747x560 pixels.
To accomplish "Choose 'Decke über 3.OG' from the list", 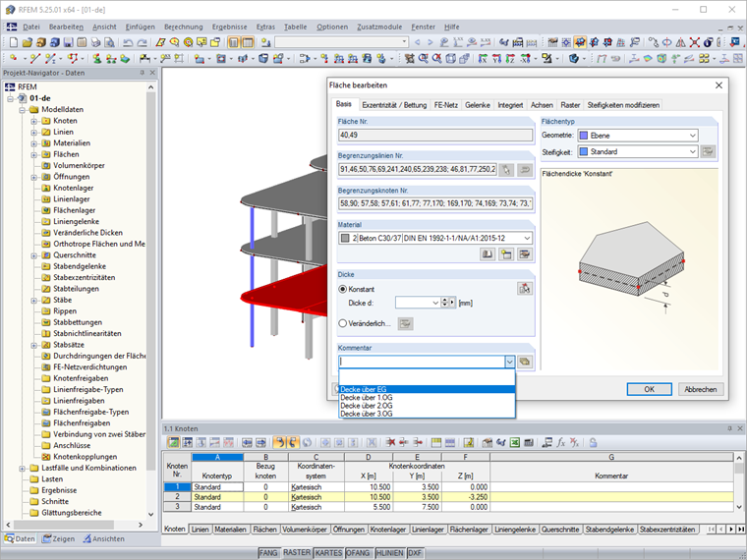I will tap(427, 414).
